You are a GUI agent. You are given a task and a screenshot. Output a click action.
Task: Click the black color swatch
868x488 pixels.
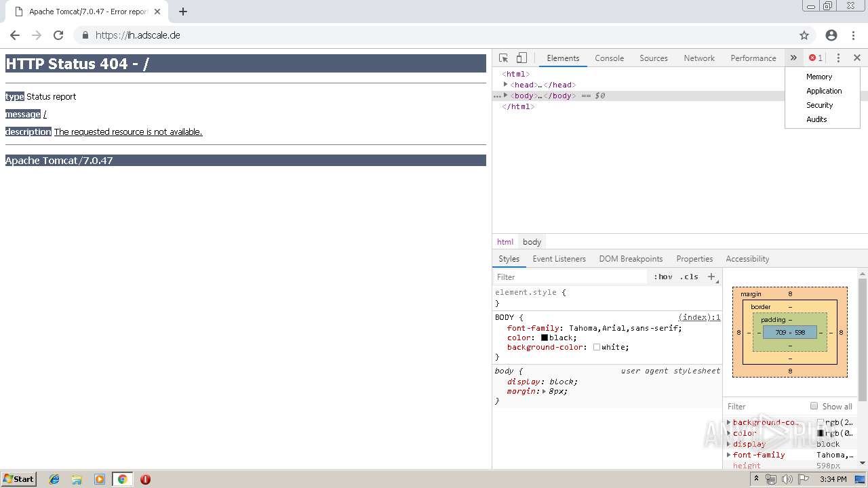pos(544,338)
